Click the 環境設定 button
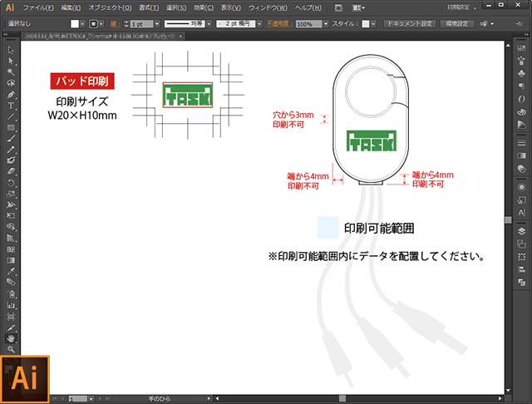 [456, 24]
